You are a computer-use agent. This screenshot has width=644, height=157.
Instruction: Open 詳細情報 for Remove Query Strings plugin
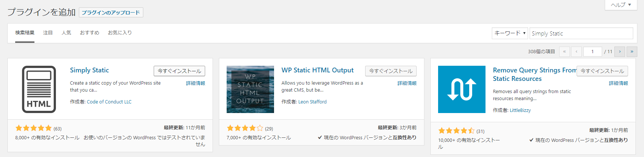(x=618, y=83)
